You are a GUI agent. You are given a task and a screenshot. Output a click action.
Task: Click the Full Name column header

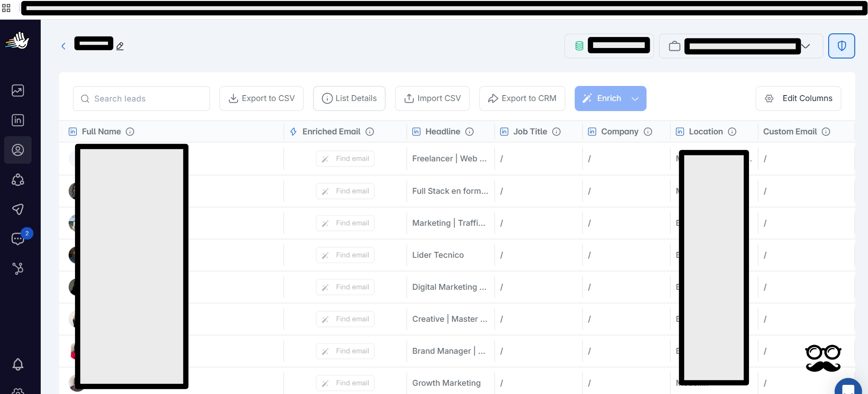[101, 132]
